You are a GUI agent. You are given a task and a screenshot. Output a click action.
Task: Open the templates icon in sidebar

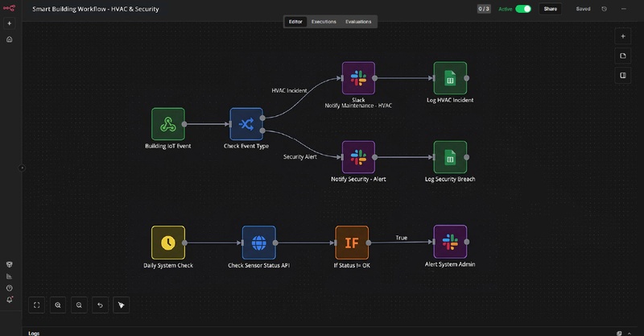10,264
